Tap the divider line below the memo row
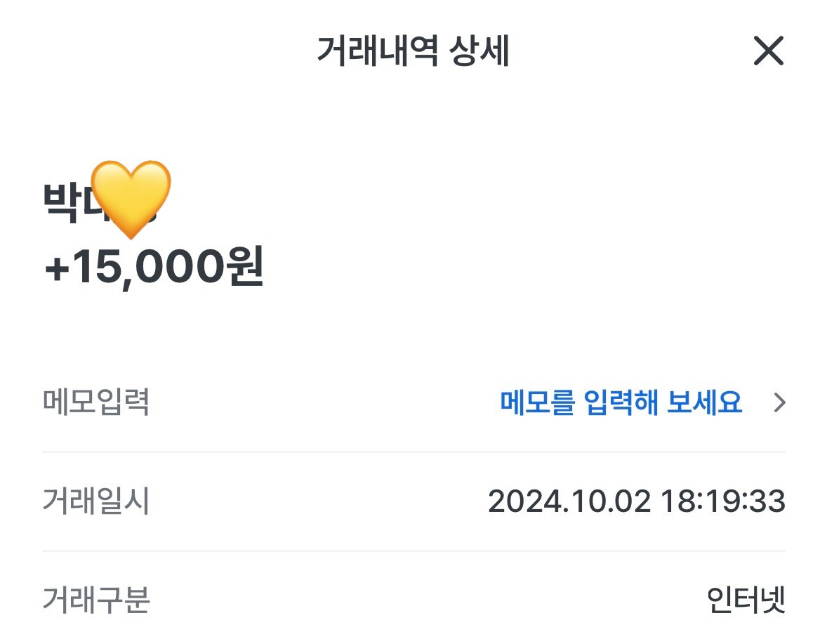The image size is (827, 644). click(x=413, y=452)
